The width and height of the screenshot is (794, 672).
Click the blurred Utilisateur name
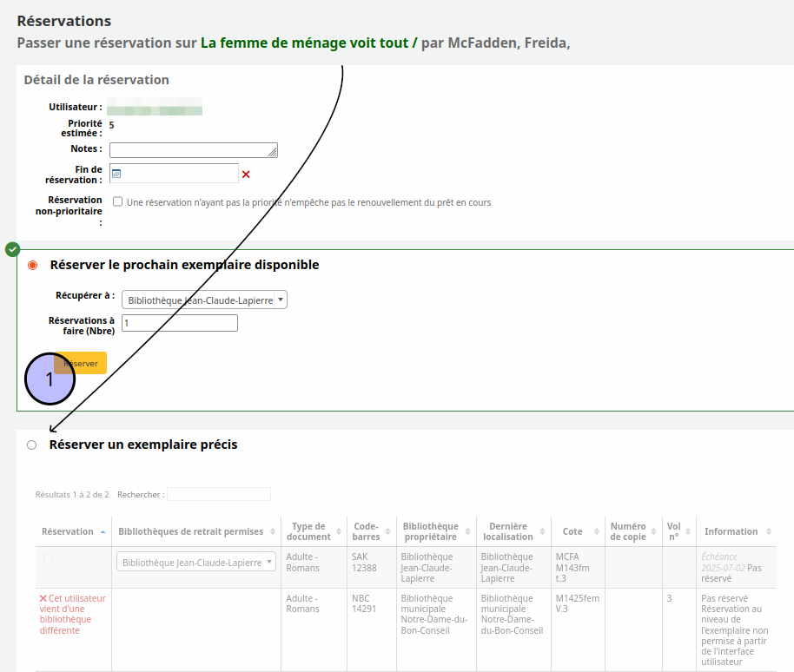point(155,107)
